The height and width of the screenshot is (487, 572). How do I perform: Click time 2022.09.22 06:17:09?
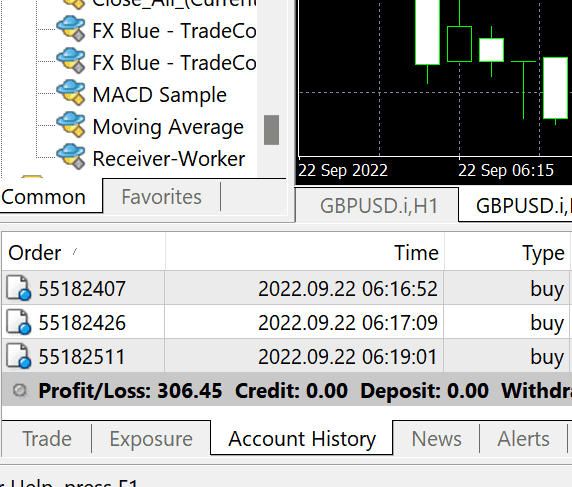[348, 322]
